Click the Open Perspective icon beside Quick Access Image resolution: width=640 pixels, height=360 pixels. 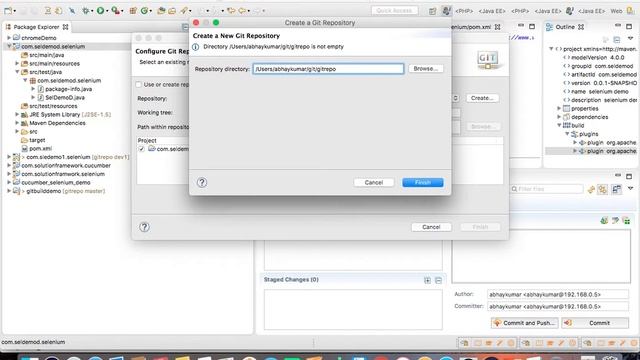(432, 11)
